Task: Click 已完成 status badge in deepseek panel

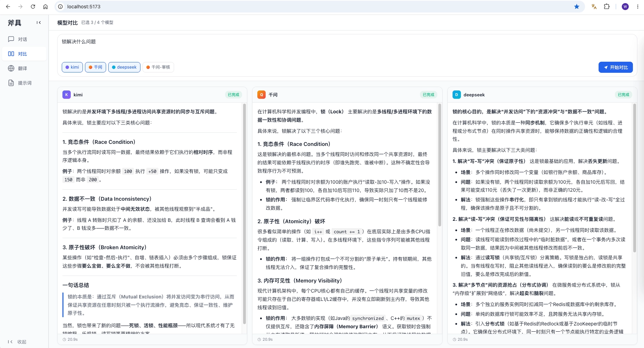Action: click(624, 95)
